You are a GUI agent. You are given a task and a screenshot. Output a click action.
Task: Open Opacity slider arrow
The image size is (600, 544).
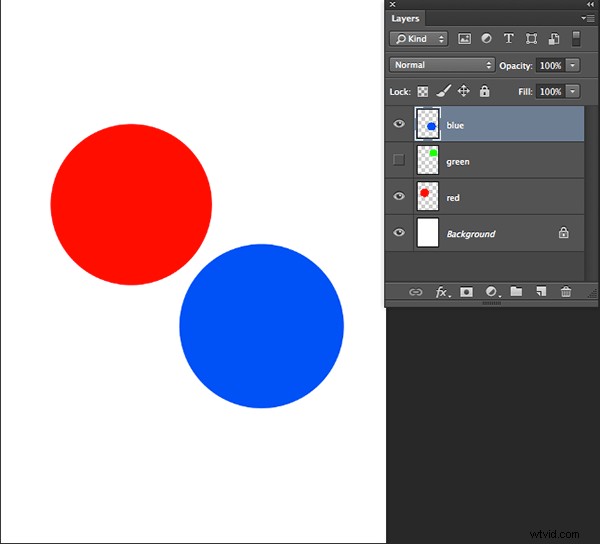click(x=572, y=65)
